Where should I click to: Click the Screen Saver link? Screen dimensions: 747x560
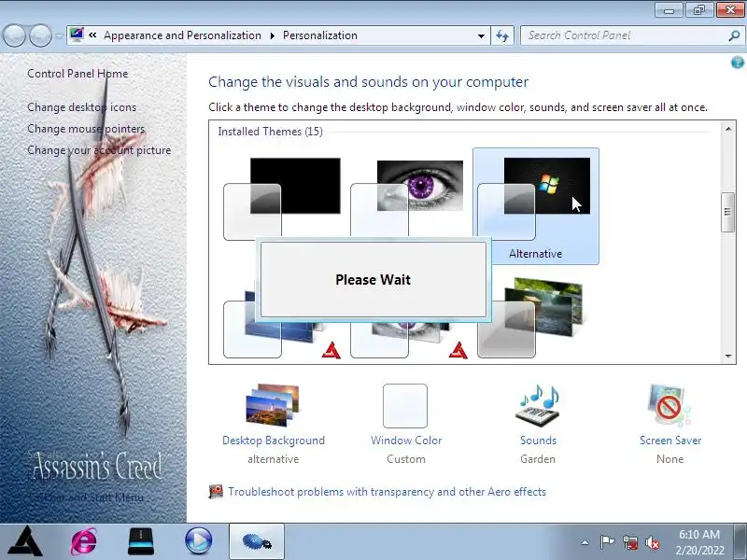(670, 441)
